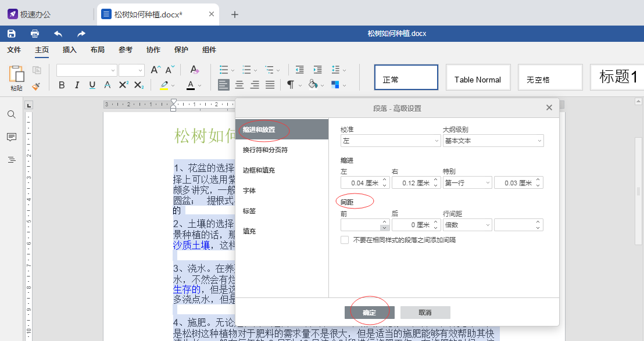Open the search magnifier in left sidebar

12,114
